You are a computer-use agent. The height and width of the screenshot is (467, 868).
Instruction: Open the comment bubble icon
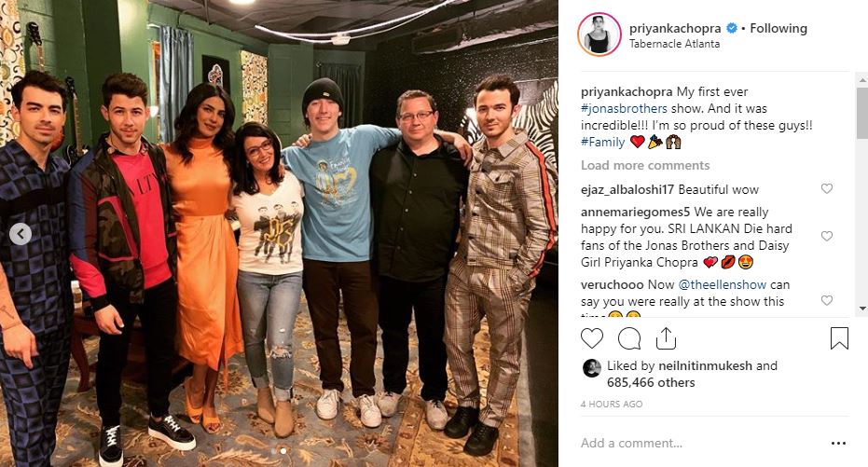629,338
